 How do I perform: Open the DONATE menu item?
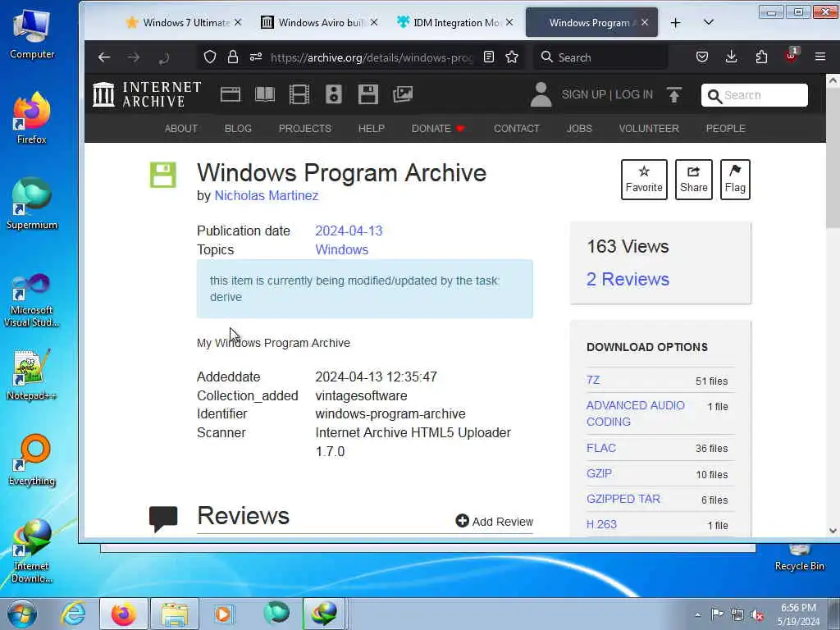tap(438, 129)
